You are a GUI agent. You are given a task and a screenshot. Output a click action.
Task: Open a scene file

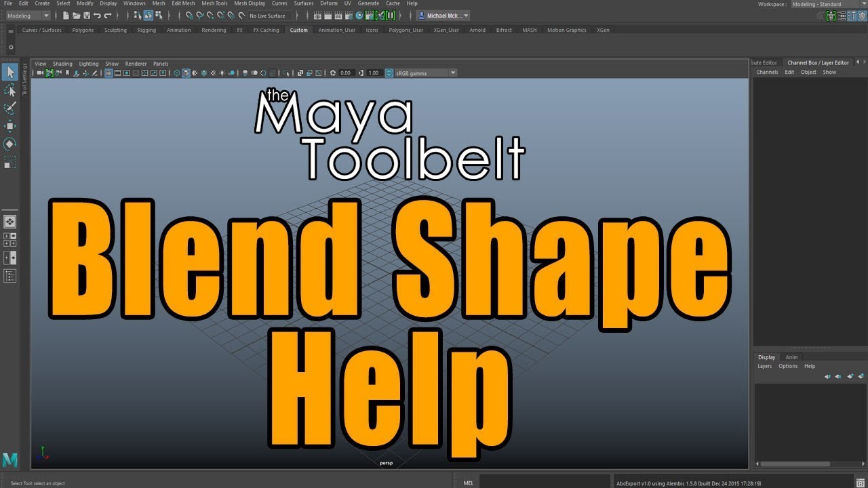(77, 15)
